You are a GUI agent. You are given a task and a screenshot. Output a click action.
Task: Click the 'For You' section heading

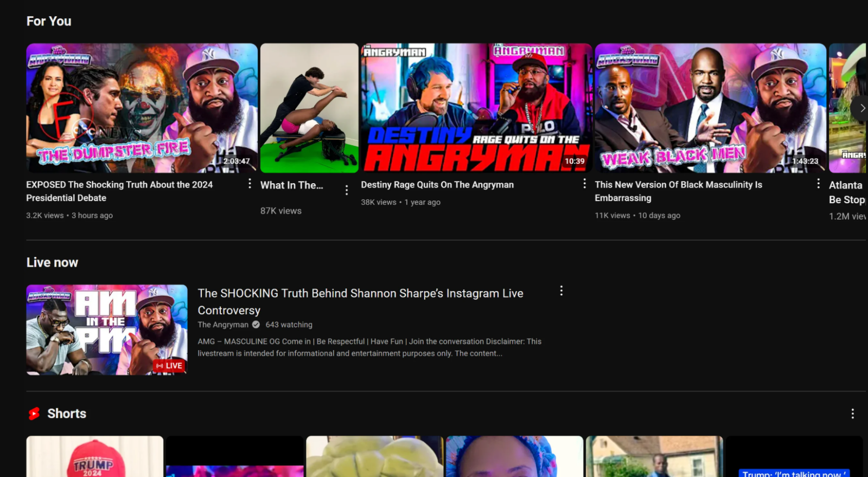tap(49, 21)
